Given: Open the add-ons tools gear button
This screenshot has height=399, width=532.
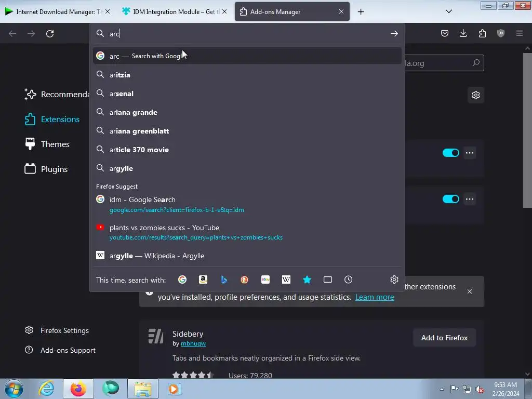Looking at the screenshot, I should [476, 95].
